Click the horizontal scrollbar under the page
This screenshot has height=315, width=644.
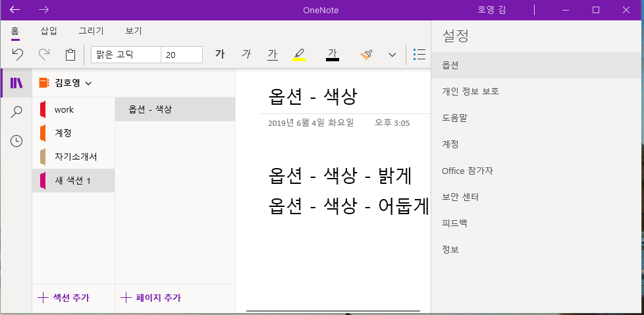333,311
